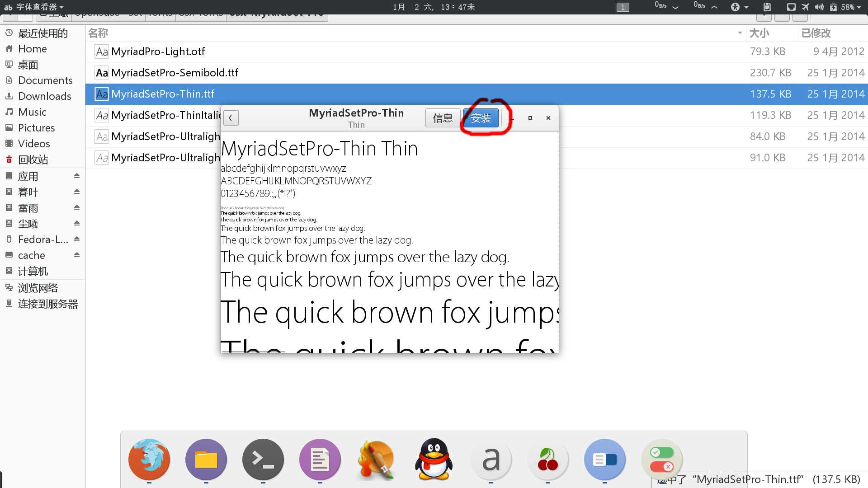
Task: Toggle sort order arrow on 名称 column
Action: (740, 33)
